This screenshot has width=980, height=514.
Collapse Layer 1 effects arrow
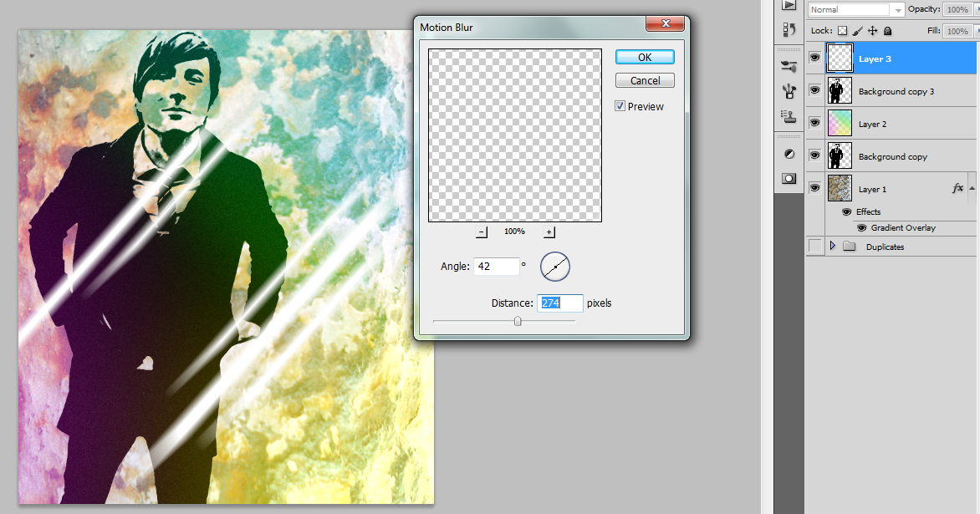click(x=972, y=188)
